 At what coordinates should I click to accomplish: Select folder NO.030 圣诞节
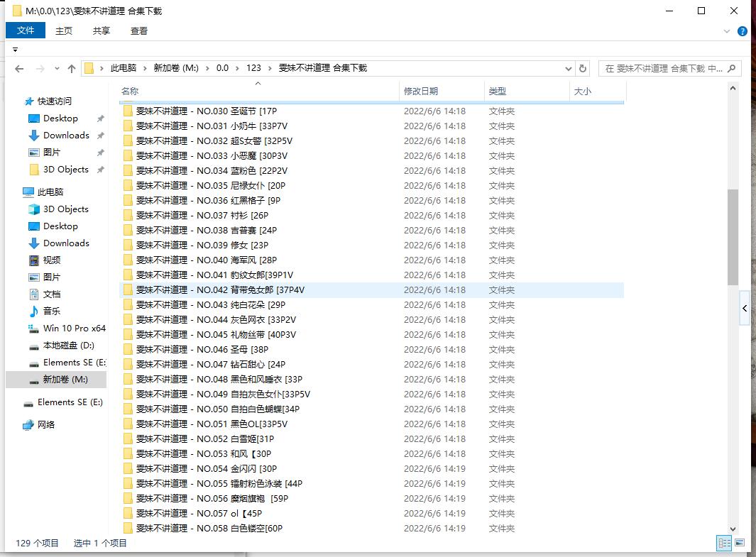tap(371, 111)
